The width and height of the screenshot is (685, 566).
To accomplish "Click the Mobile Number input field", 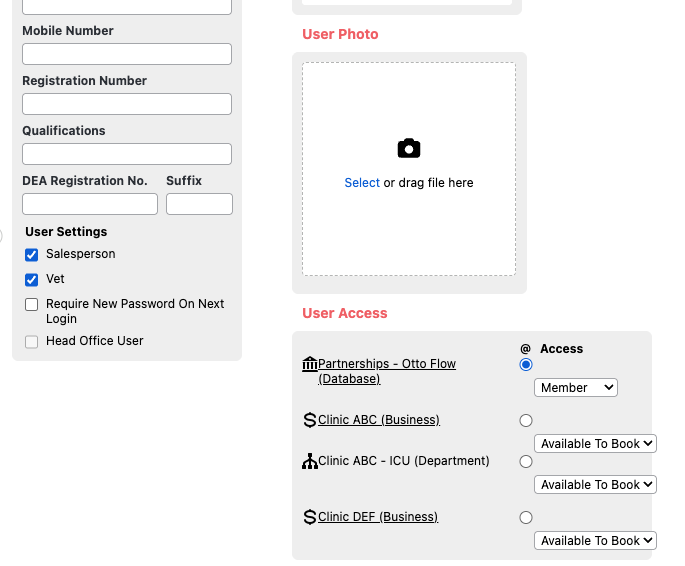I will point(127,54).
